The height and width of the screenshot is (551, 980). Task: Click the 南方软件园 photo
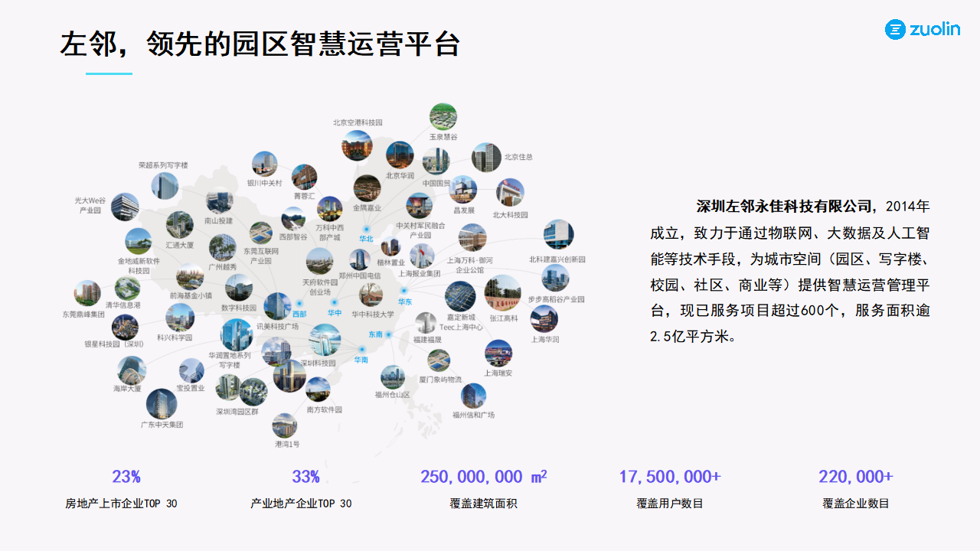point(318,391)
